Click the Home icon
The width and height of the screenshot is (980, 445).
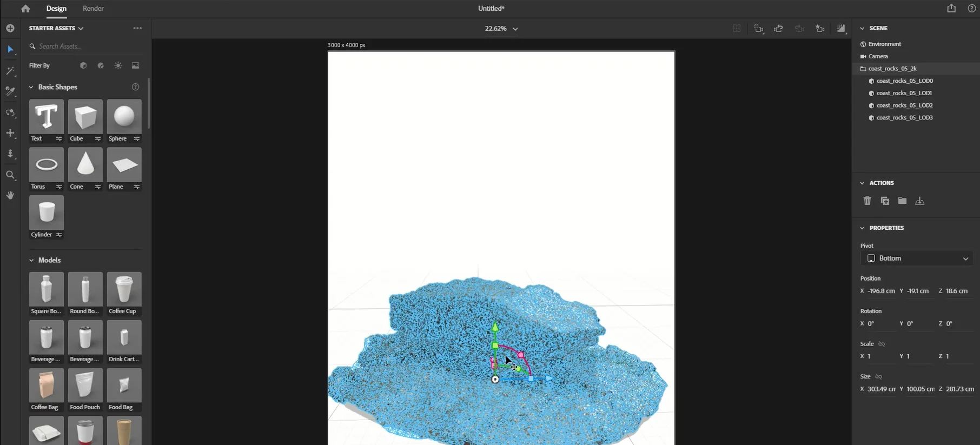click(x=25, y=9)
